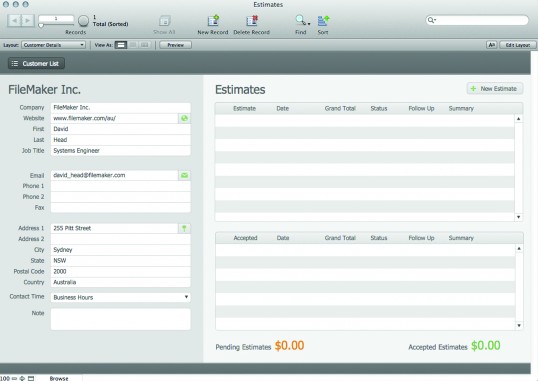Image resolution: width=538 pixels, height=381 pixels.
Task: Click the Preview button
Action: click(x=175, y=45)
